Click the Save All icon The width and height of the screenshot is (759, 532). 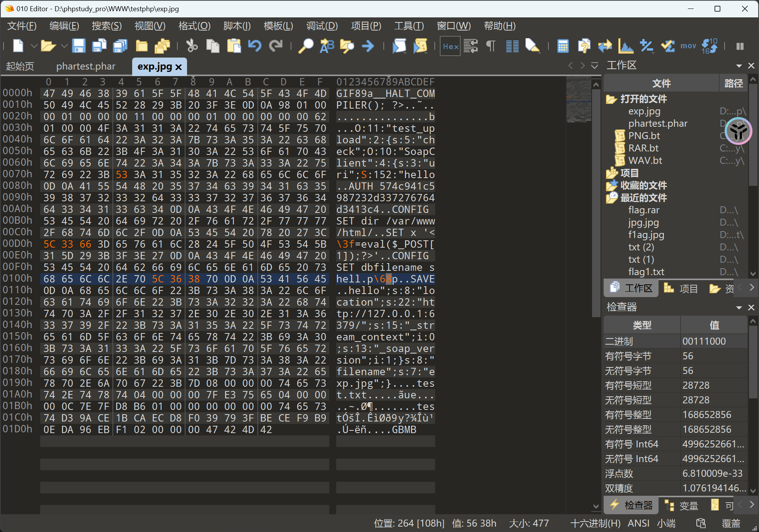pos(120,46)
